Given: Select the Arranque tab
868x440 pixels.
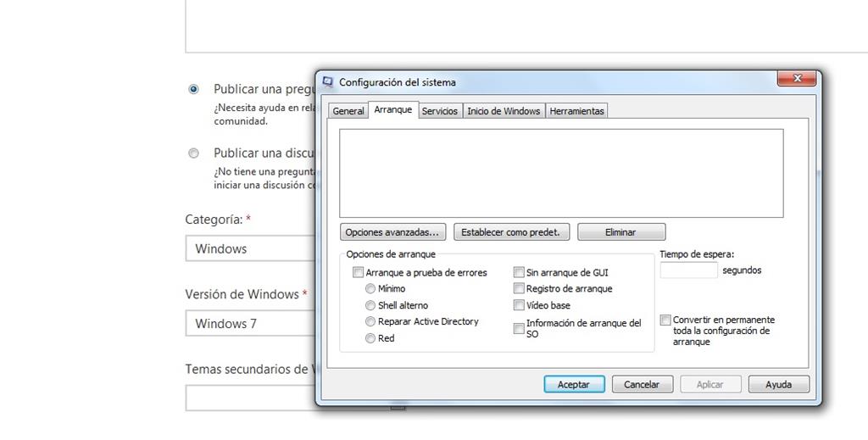Looking at the screenshot, I should [x=393, y=109].
